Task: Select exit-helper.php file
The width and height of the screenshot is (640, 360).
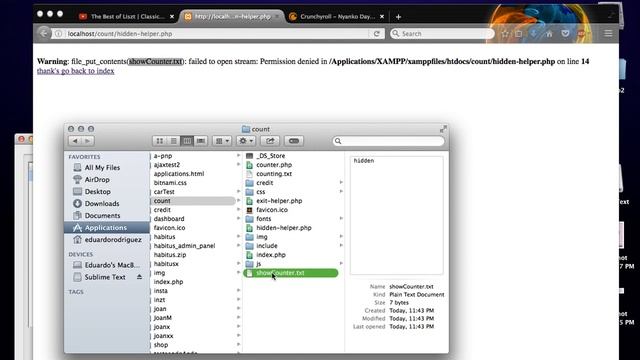Action: [x=279, y=200]
